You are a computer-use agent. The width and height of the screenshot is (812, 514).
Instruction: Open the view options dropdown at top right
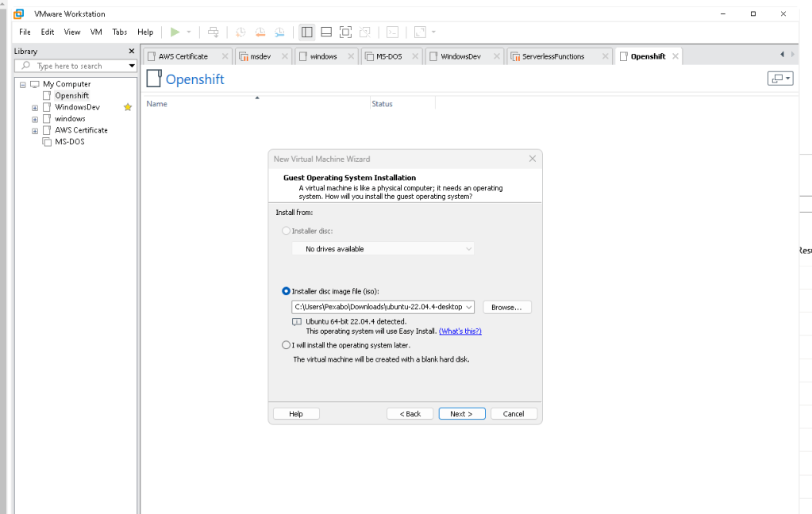click(x=780, y=79)
